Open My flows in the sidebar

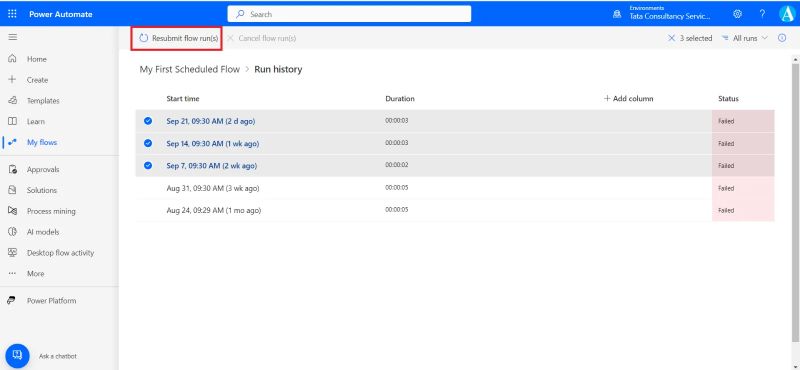(42, 142)
